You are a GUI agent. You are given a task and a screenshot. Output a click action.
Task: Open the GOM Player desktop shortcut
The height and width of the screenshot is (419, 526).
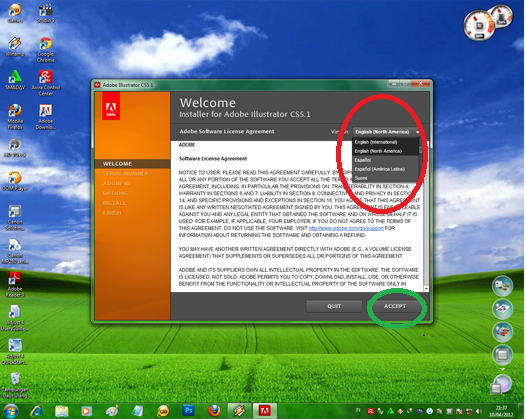[15, 181]
